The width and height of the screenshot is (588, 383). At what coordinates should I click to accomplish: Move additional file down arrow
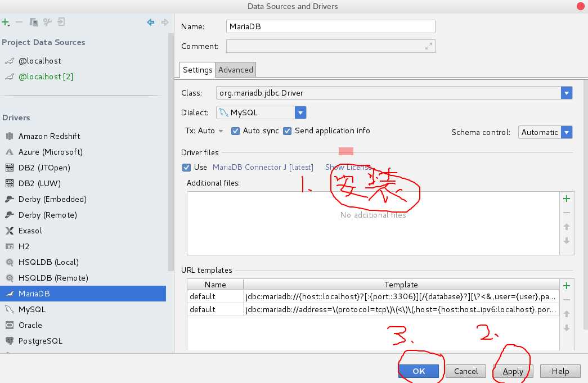click(x=567, y=241)
